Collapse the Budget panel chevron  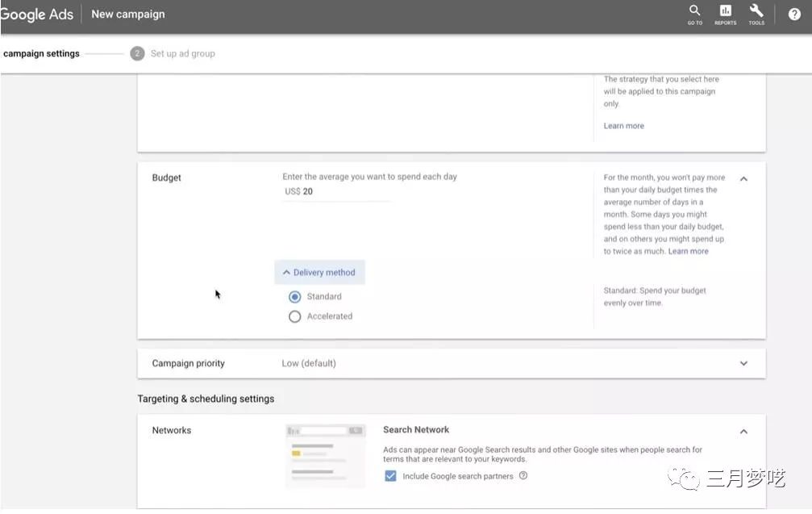tap(743, 178)
